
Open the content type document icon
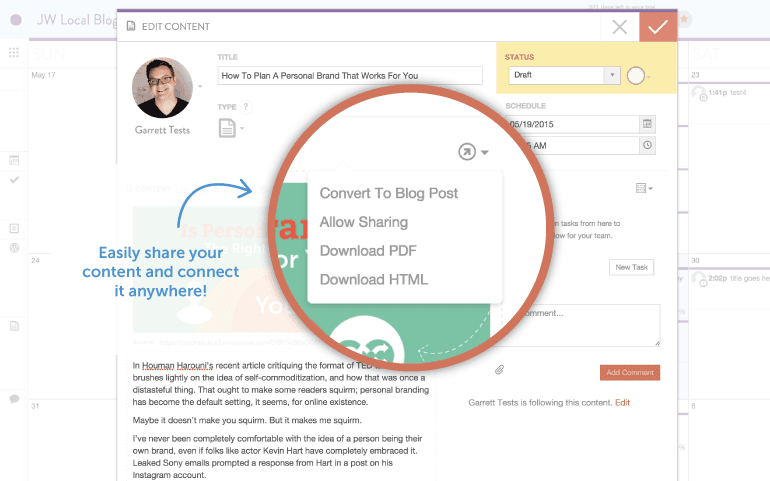227,128
